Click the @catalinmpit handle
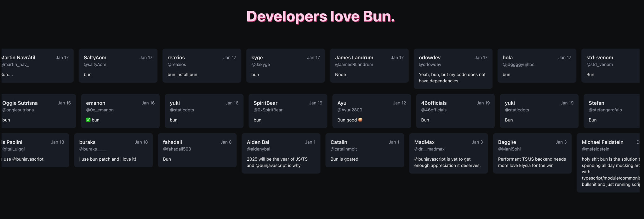The height and width of the screenshot is (219, 644). (x=344, y=149)
